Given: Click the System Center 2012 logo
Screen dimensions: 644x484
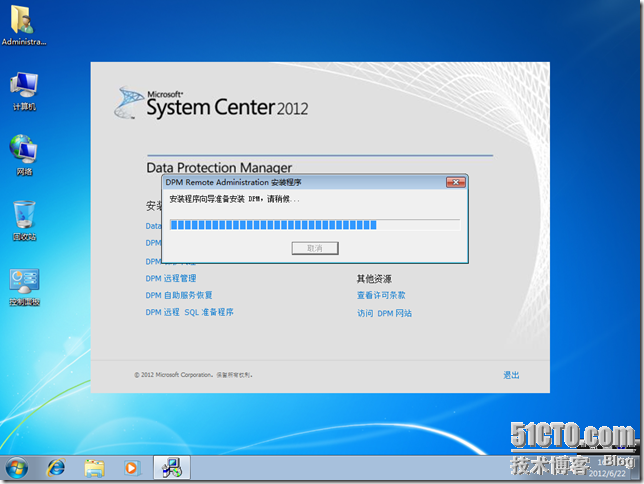Looking at the screenshot, I should (212, 103).
